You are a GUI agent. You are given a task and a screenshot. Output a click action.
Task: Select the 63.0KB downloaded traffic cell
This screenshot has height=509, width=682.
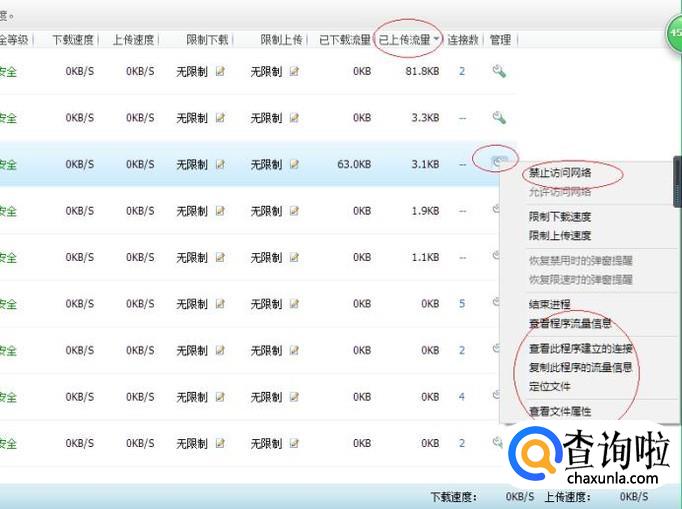(x=354, y=164)
